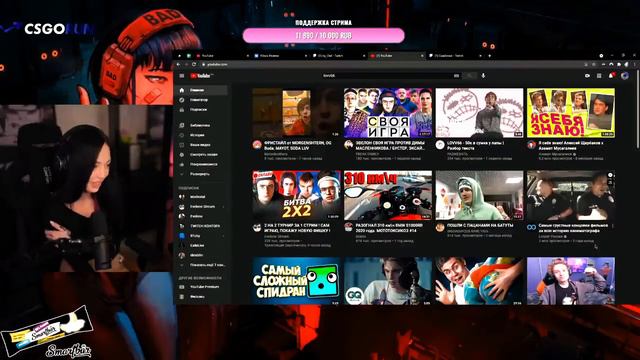The width and height of the screenshot is (640, 360).
Task: Open a new browser tab with plus
Action: tap(489, 56)
